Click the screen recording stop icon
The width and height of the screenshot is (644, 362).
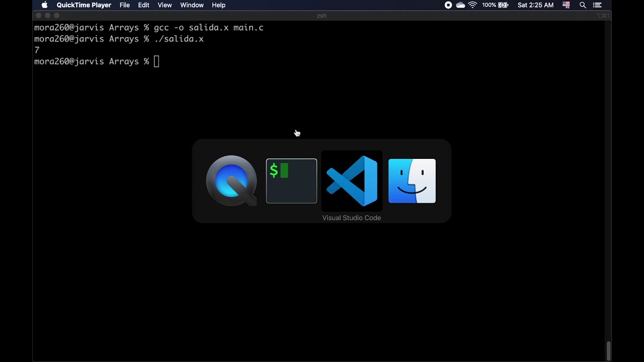(x=448, y=5)
